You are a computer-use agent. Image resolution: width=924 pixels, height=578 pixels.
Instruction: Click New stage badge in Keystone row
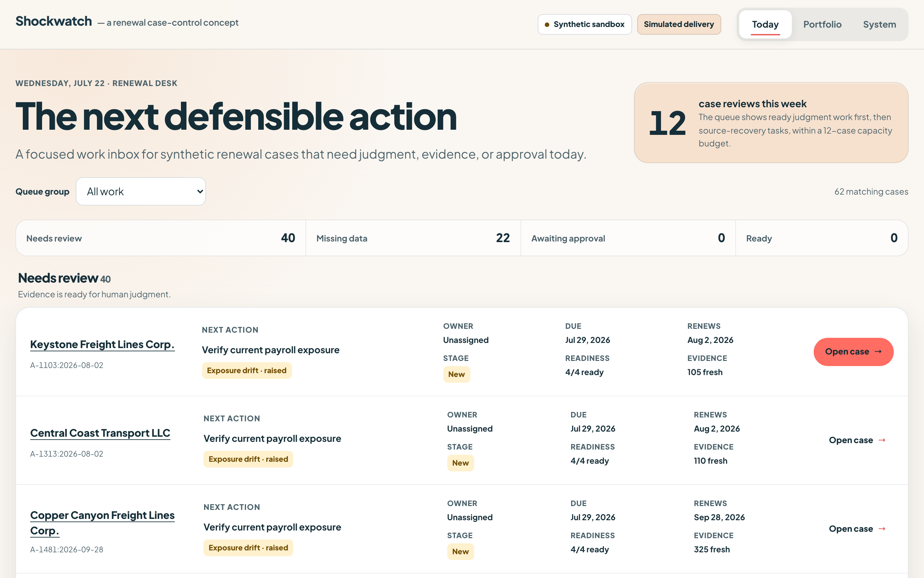point(457,374)
